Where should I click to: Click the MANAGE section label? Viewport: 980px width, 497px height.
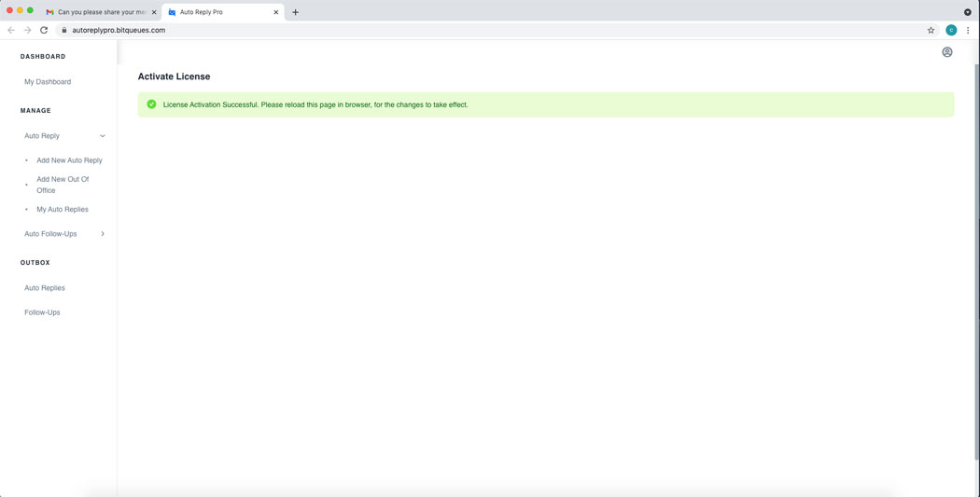click(35, 111)
